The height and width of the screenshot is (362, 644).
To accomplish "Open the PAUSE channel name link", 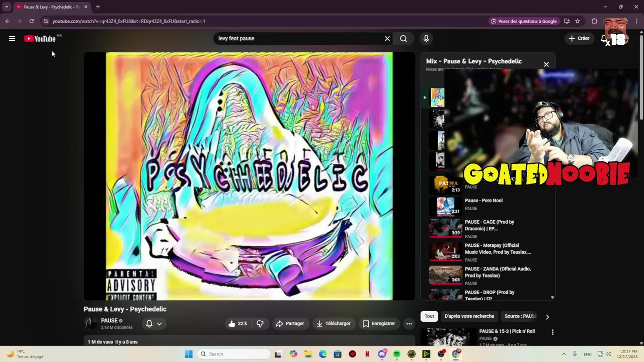I will tap(109, 320).
